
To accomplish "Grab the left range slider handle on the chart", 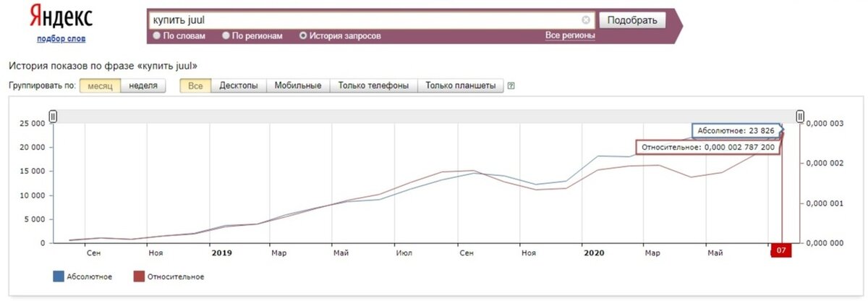I will pyautogui.click(x=53, y=116).
